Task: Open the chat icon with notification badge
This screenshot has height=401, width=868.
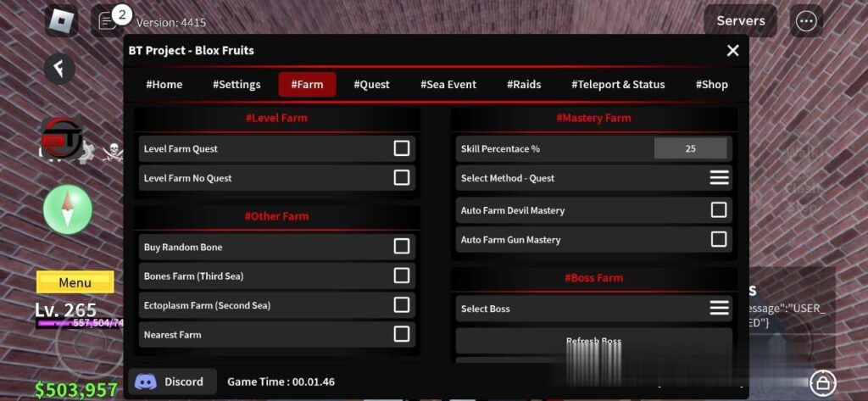Action: 108,20
